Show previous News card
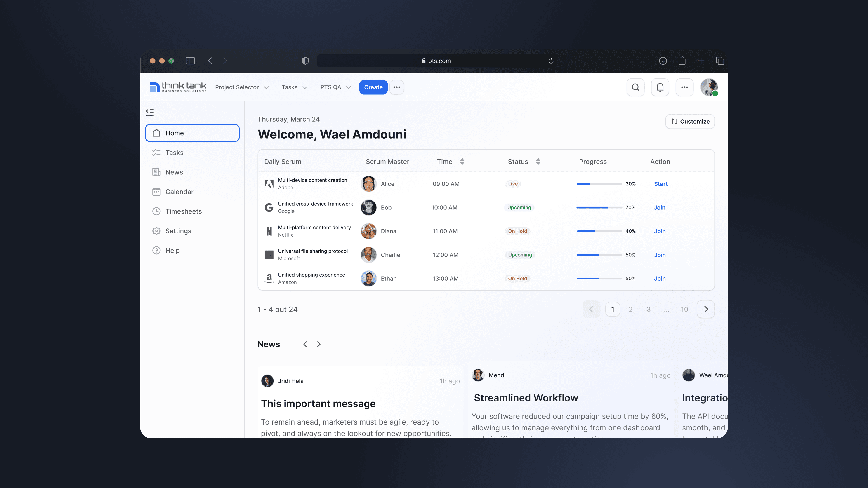The width and height of the screenshot is (868, 488). [305, 344]
